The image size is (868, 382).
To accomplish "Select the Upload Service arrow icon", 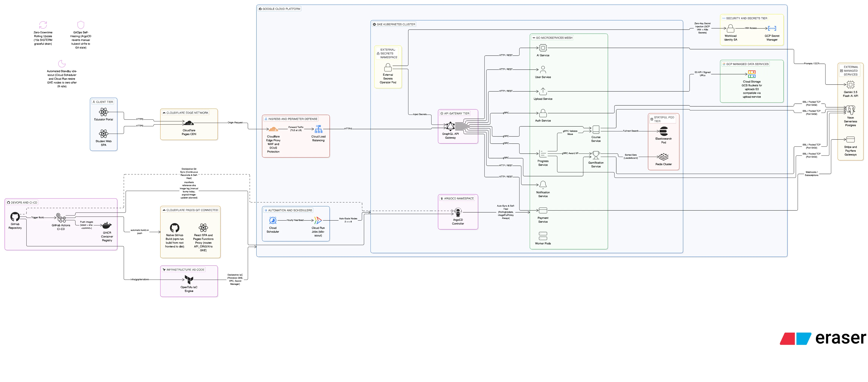I will tap(543, 92).
